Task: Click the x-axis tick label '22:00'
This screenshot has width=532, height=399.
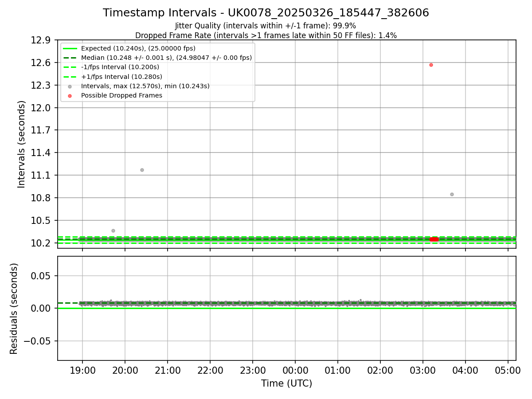Action: 210,370
